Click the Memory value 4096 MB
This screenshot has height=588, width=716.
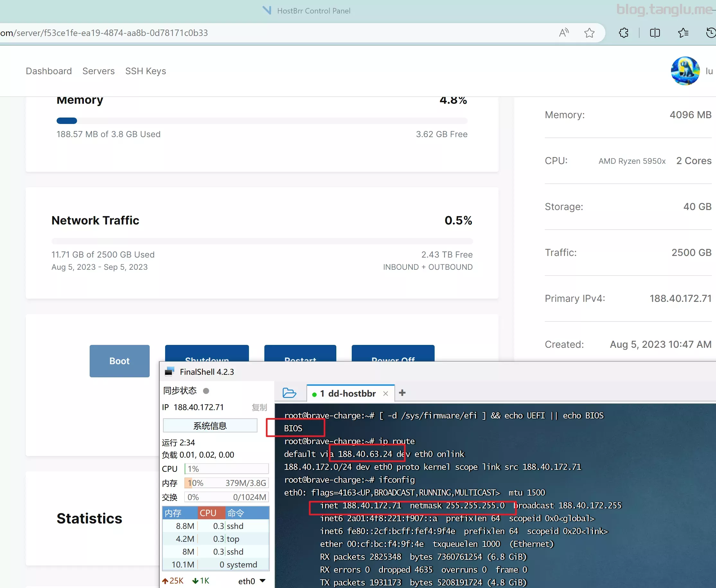pyautogui.click(x=691, y=115)
